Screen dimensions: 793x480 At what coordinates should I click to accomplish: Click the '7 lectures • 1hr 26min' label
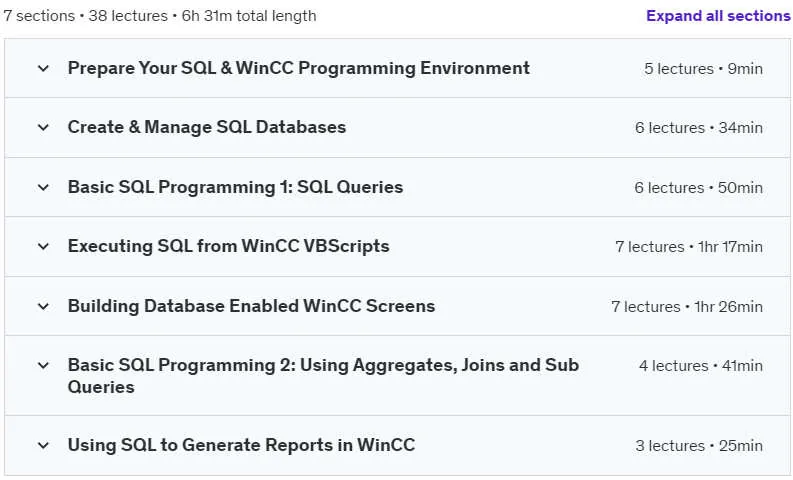click(x=687, y=307)
